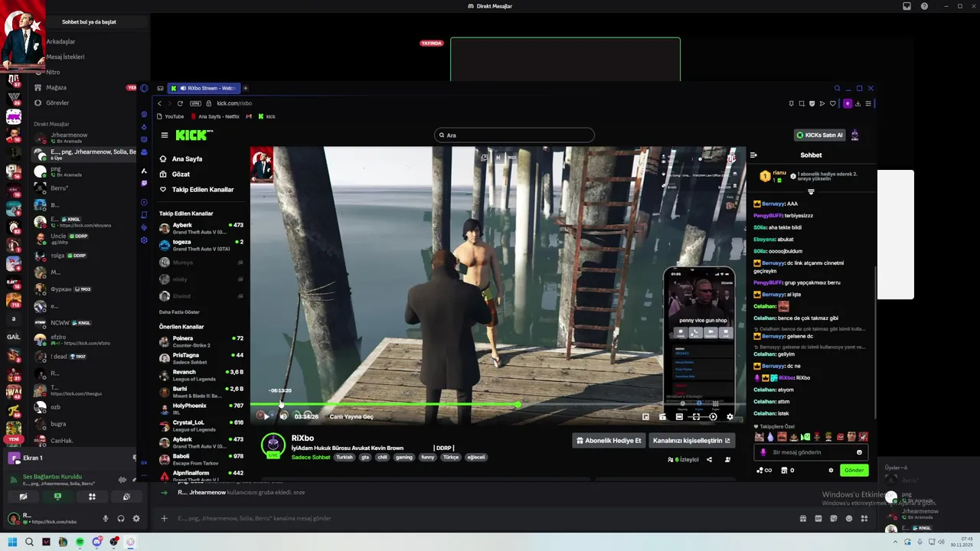Add page to browser favorites heart

(832, 103)
